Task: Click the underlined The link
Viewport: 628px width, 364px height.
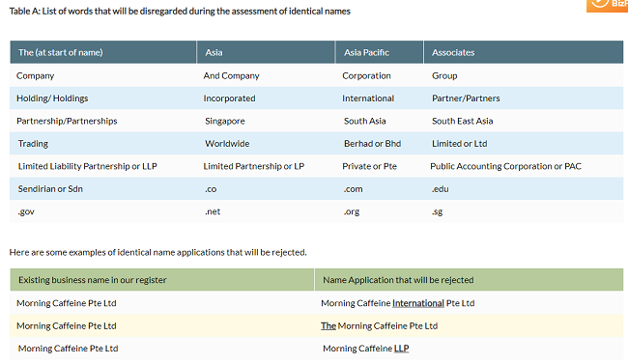Action: tap(328, 326)
